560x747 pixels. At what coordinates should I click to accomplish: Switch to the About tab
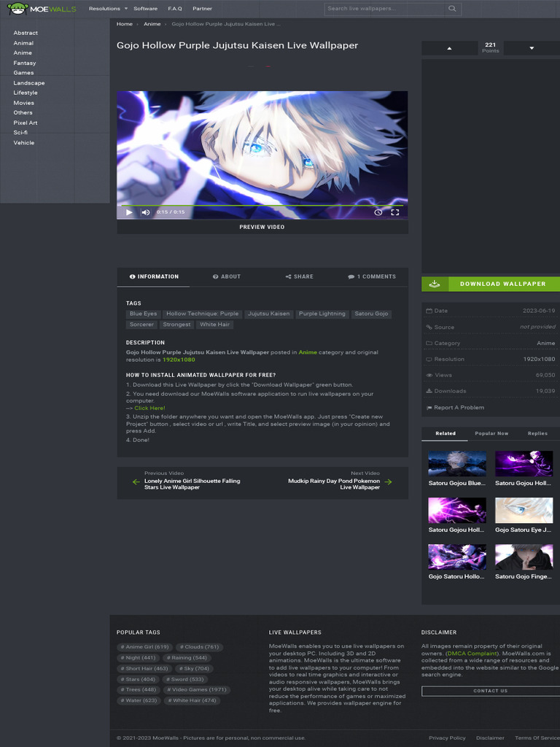pos(227,276)
